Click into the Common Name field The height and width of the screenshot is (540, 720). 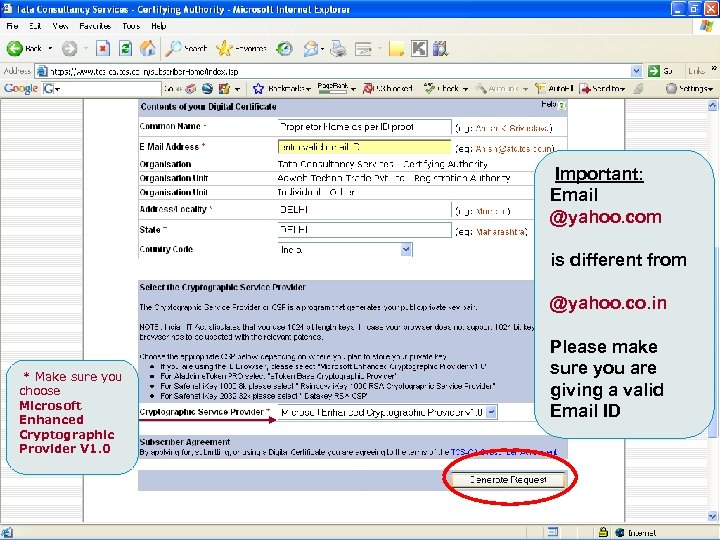coord(364,127)
